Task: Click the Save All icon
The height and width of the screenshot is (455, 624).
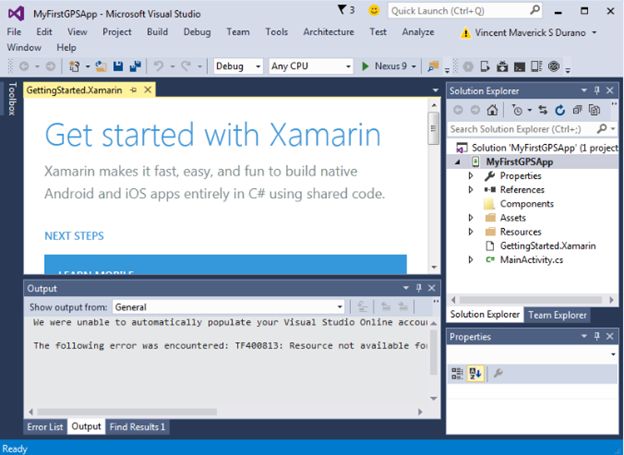Action: click(x=135, y=66)
